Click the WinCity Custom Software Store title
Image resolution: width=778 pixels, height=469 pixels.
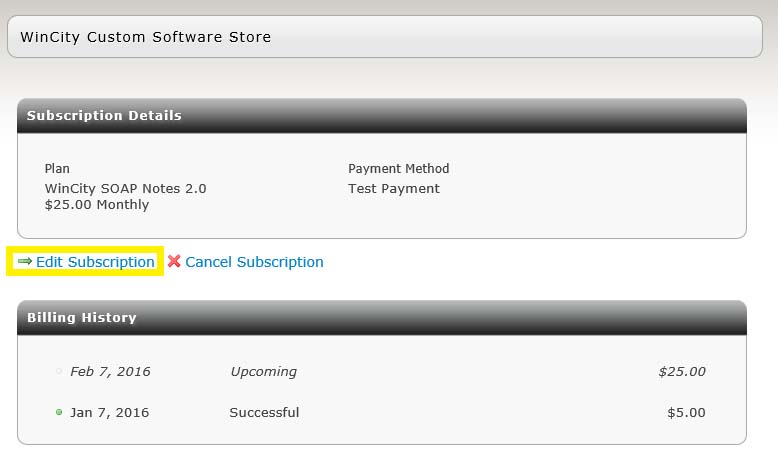coord(145,37)
